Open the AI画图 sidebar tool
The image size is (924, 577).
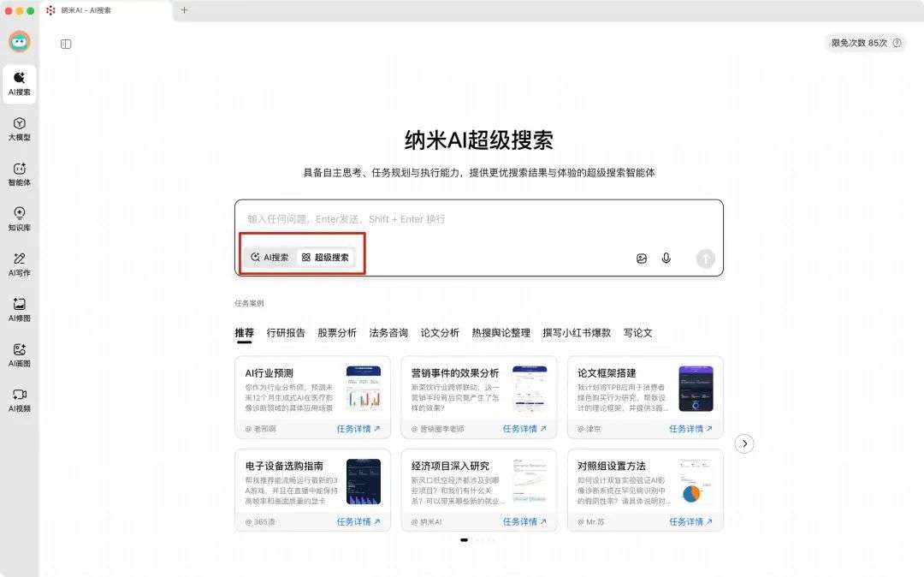20,355
